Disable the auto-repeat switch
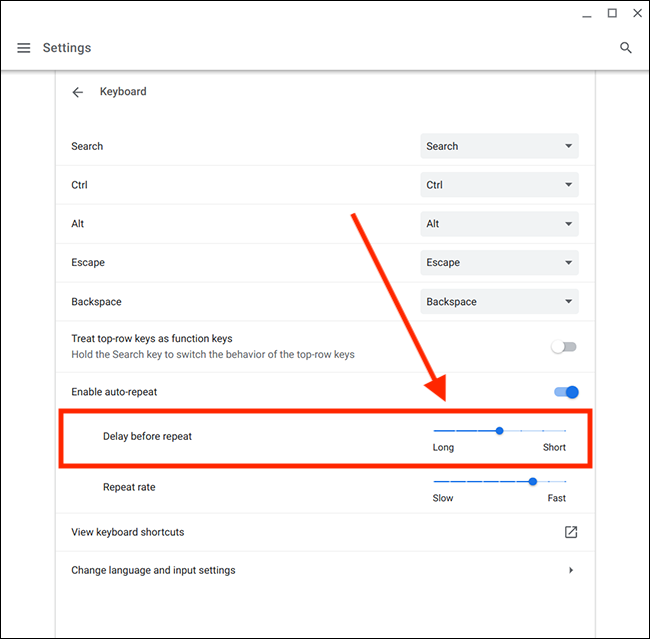The width and height of the screenshot is (650, 639). coord(566,392)
